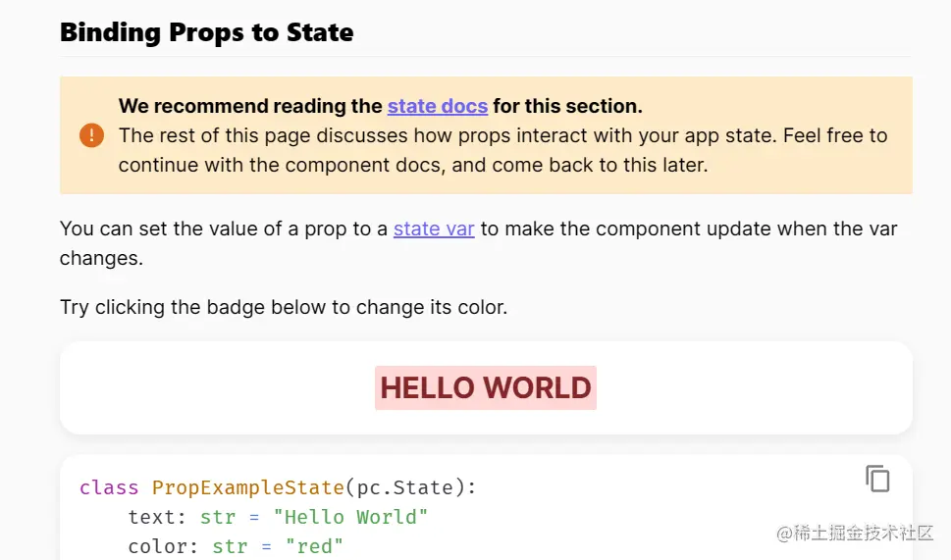Click the "You can set the value" paragraph

tap(226, 229)
